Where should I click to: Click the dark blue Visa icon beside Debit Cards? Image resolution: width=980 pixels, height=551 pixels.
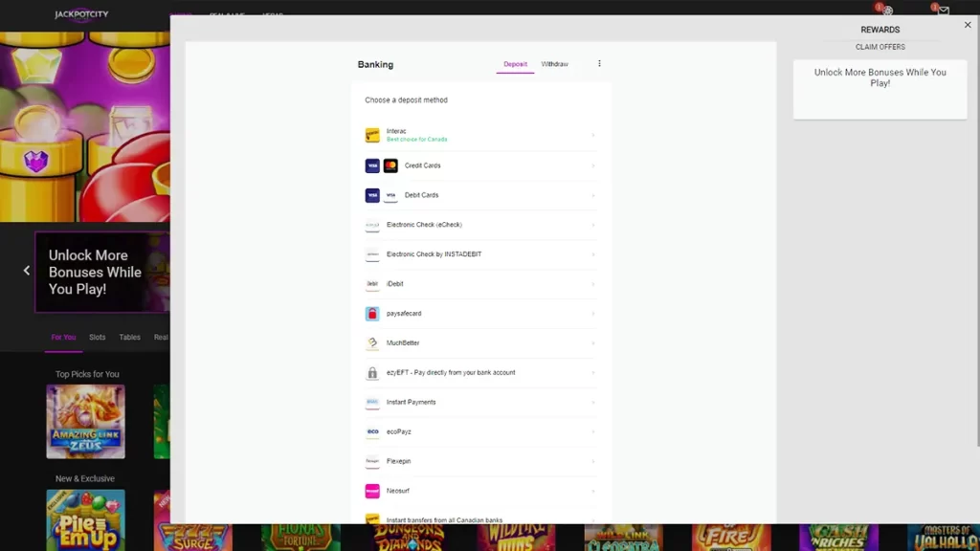(x=372, y=195)
